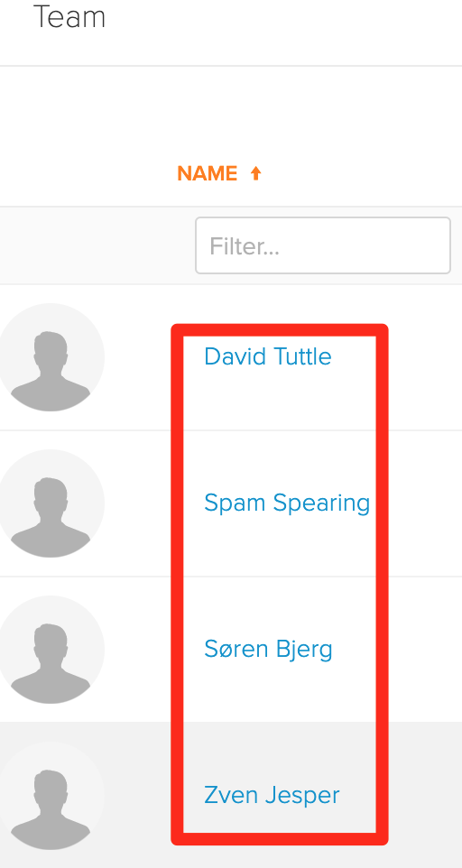Select the Søren Bjerg table row

[231, 650]
